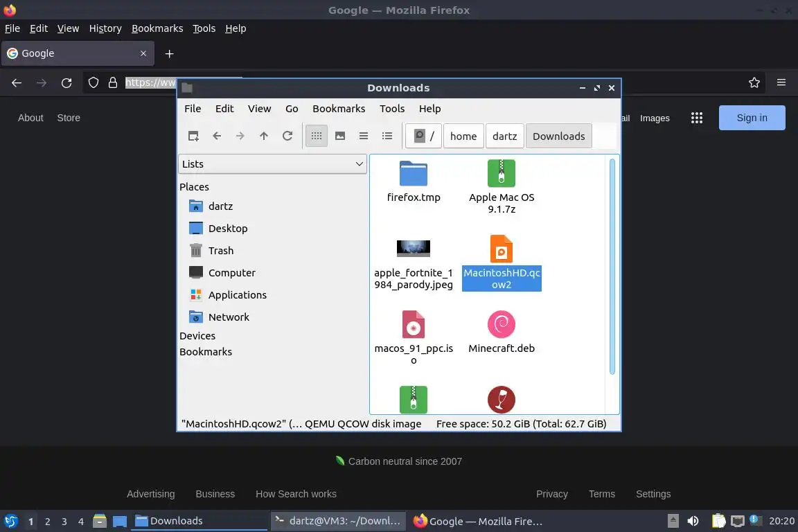This screenshot has height=532, width=798.
Task: Select apple_fortnite_1984_parody.jpeg thumbnail
Action: coord(414,249)
